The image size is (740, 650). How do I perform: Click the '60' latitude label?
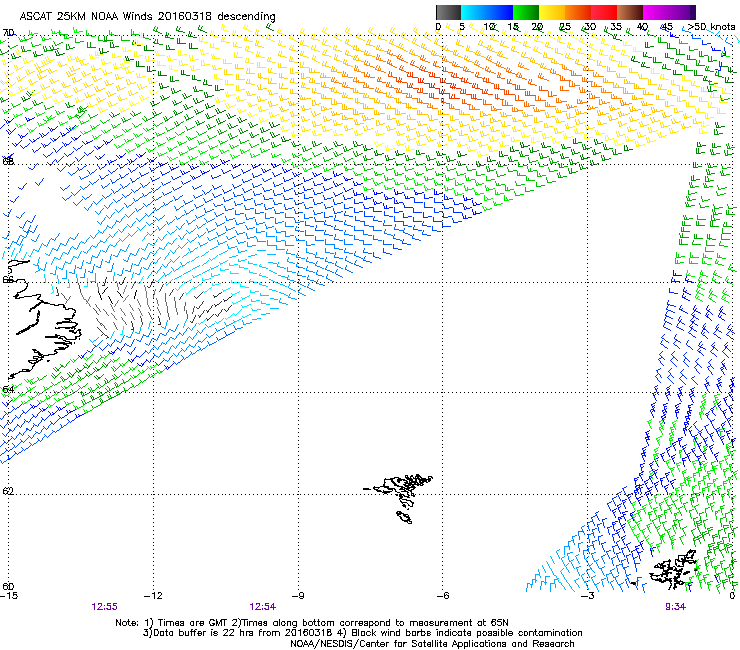[8, 586]
